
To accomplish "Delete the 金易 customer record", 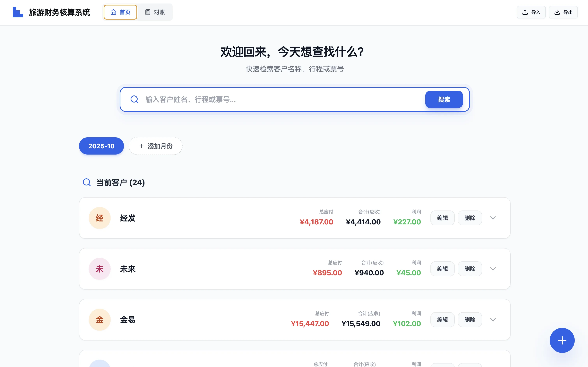I will [470, 320].
